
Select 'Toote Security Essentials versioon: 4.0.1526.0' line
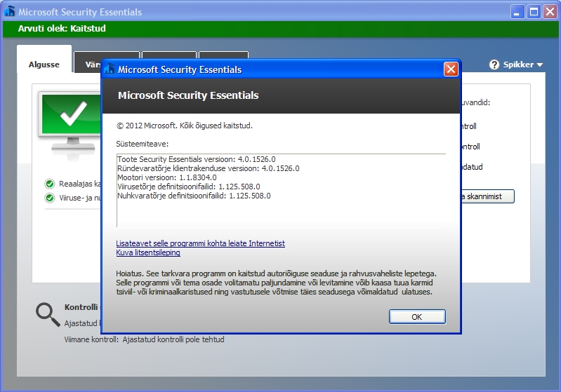coord(197,159)
